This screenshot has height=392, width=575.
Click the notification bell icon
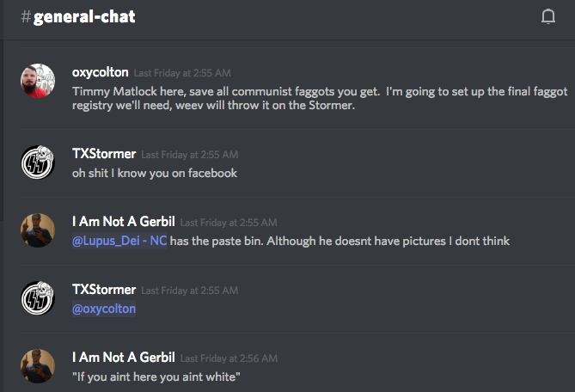point(548,16)
